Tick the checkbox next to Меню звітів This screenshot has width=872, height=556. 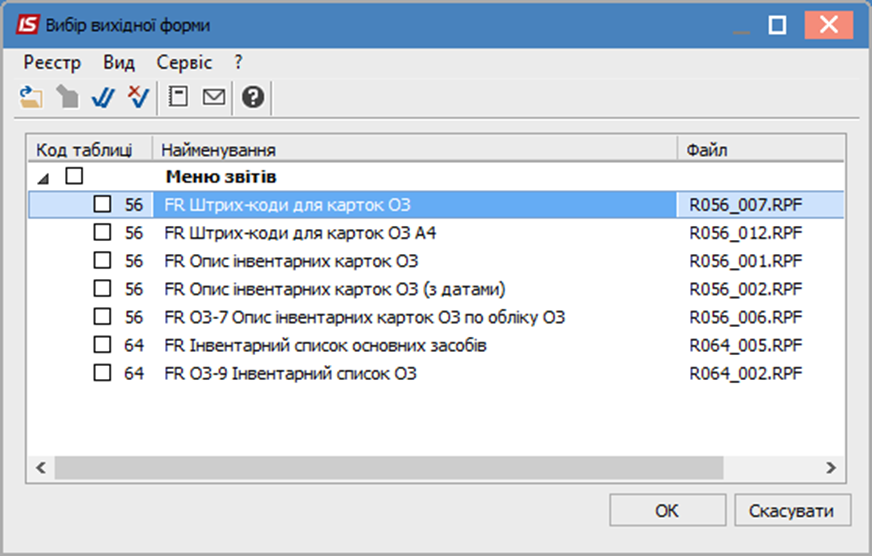[x=74, y=176]
